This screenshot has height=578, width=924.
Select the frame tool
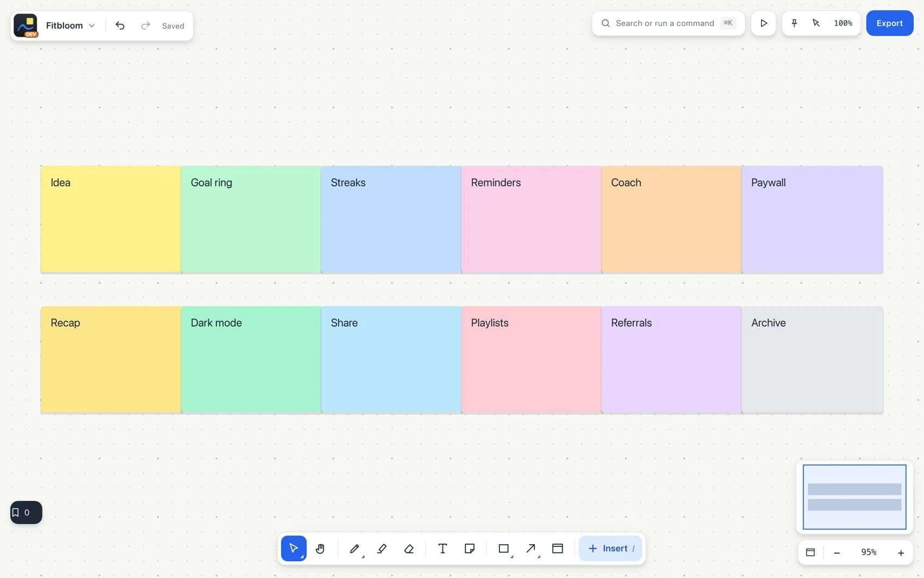558,548
